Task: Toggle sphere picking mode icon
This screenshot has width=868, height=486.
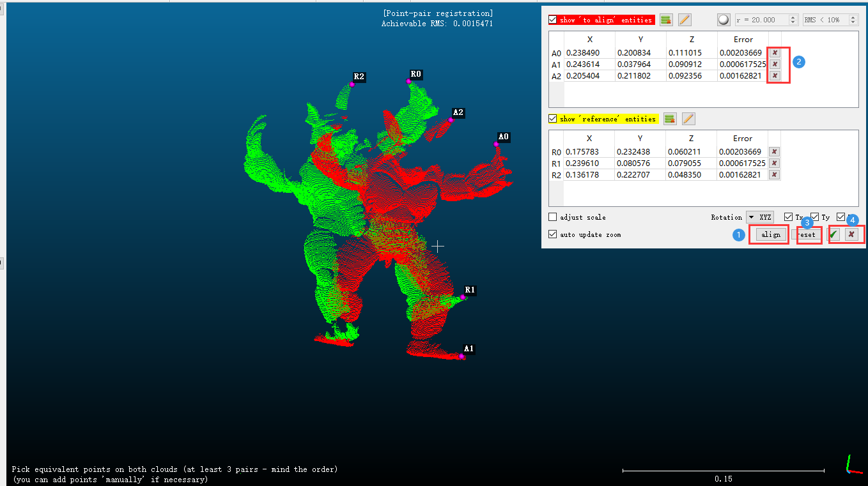Action: click(x=724, y=20)
